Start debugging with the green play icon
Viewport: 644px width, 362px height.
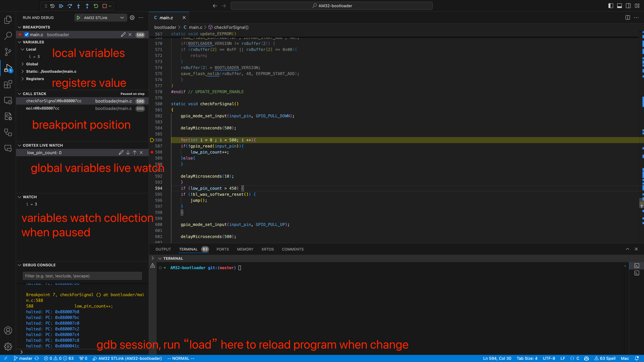tap(78, 18)
